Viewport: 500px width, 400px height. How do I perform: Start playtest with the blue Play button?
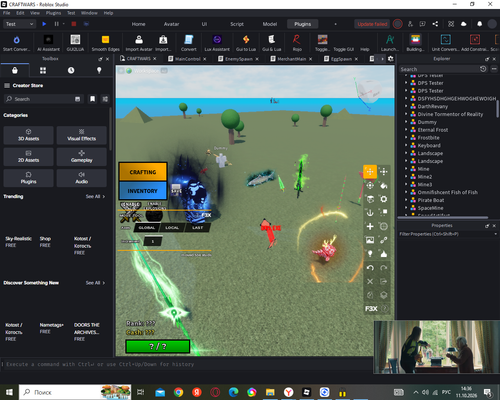coord(44,24)
